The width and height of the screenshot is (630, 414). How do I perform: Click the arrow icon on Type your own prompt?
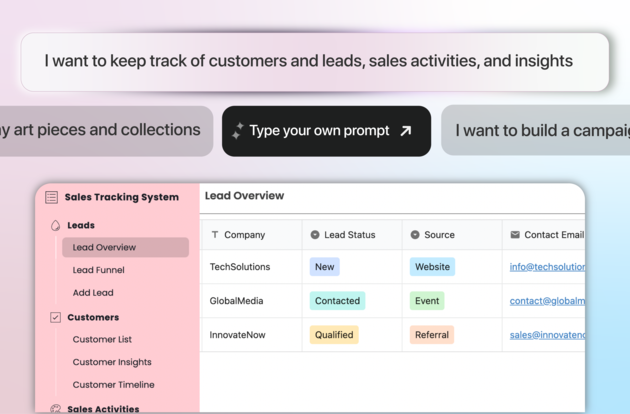coord(405,131)
